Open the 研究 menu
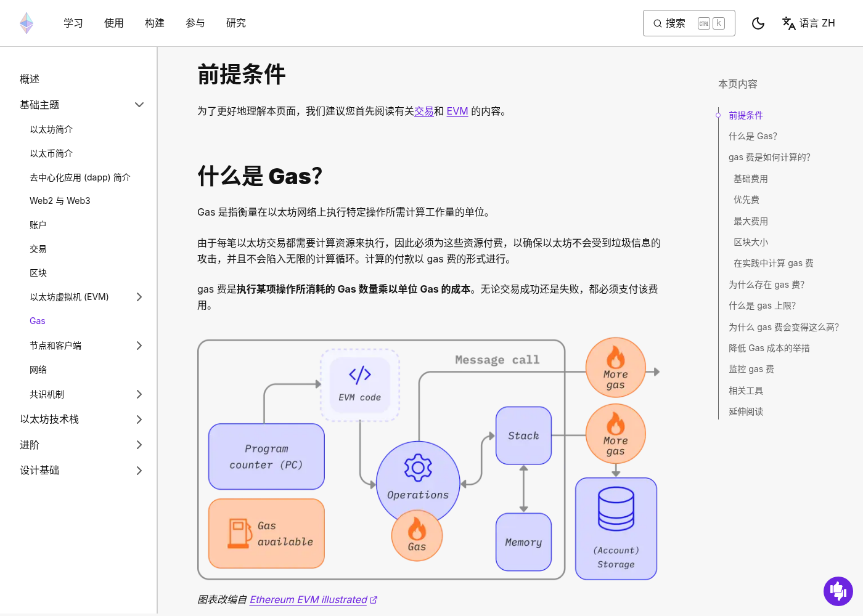This screenshot has width=863, height=616. point(236,23)
